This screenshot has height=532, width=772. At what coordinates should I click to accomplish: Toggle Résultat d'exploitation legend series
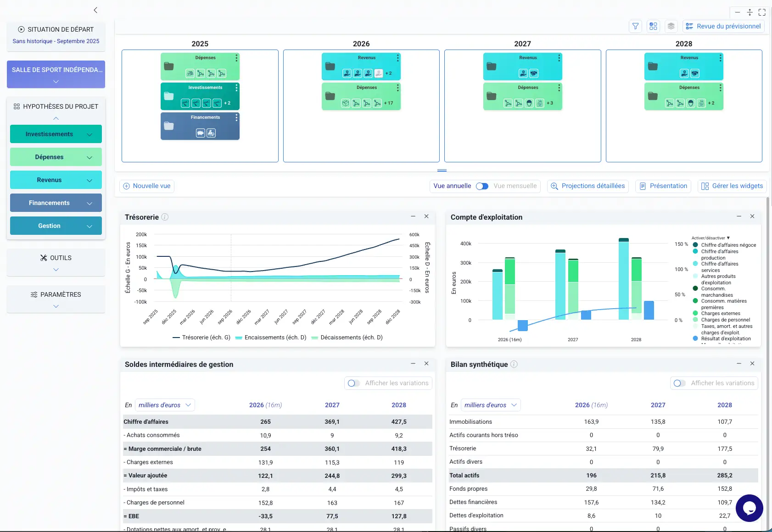(722, 339)
